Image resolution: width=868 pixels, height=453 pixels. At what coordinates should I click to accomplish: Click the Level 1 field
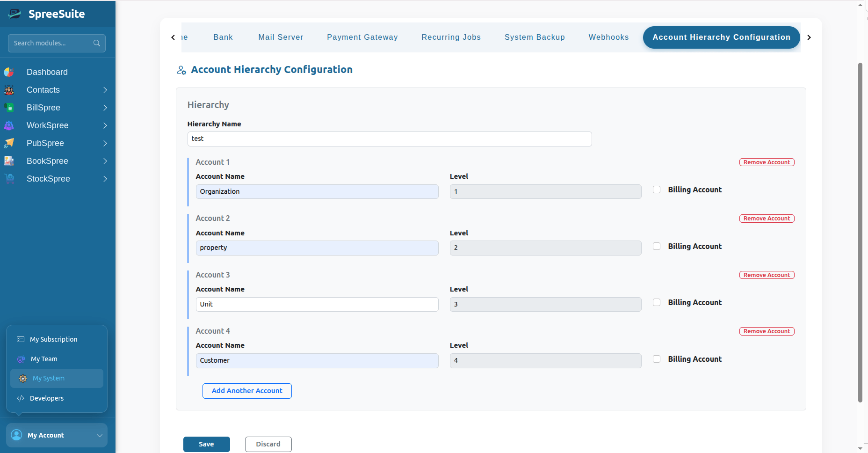click(546, 191)
